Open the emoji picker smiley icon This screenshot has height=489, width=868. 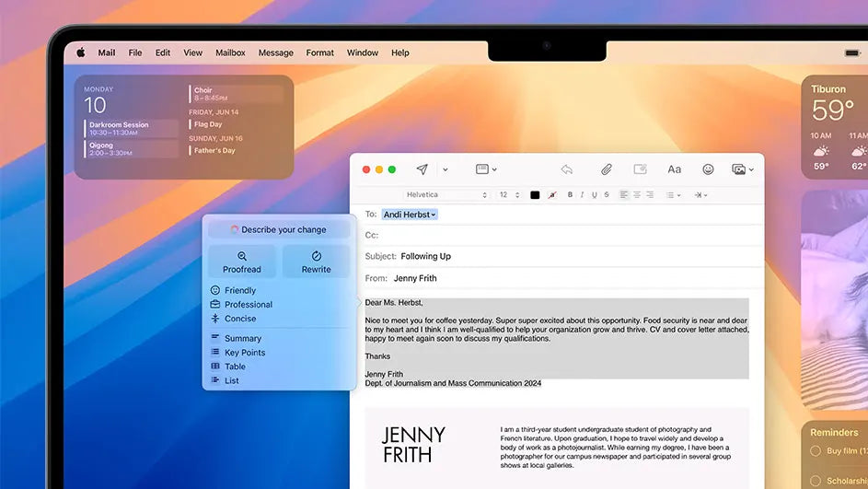click(x=708, y=169)
